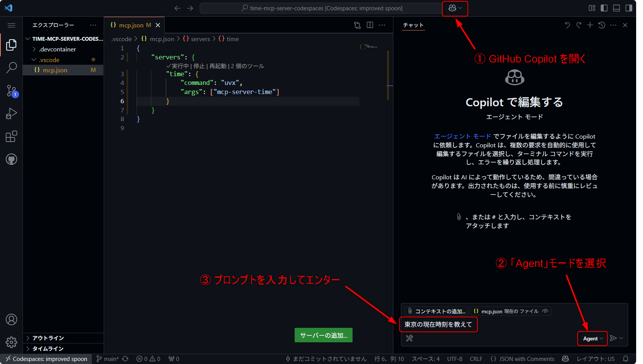Start a new chat with plus
The image size is (643, 364).
coord(590,25)
